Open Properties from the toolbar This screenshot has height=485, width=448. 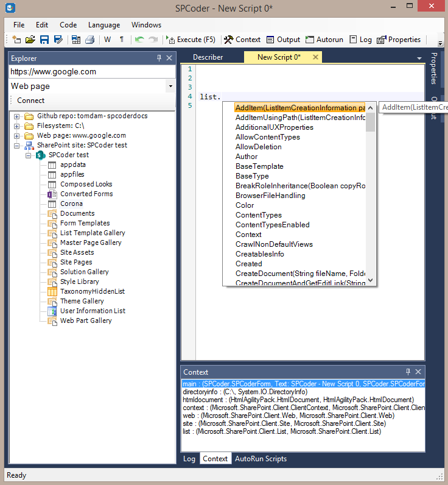399,40
